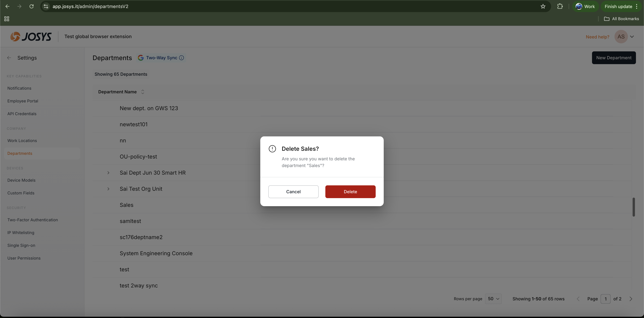
Task: Expand the Sai Test Org Unit row
Action: [x=108, y=189]
